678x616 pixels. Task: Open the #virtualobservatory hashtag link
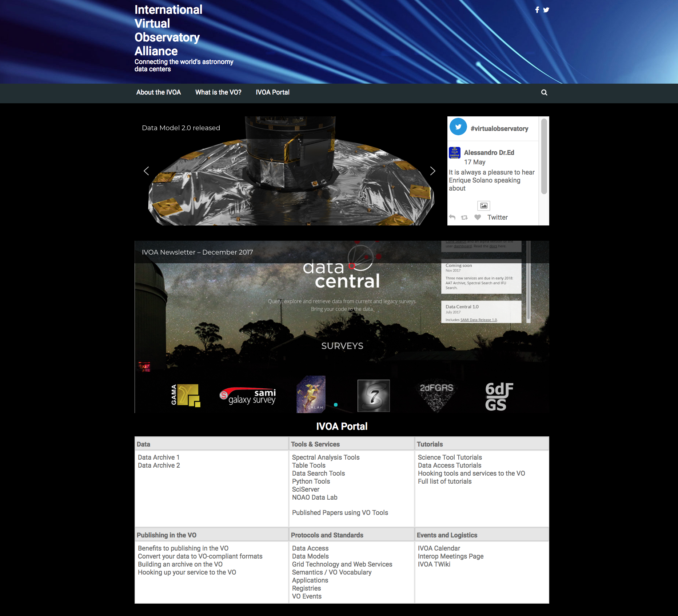point(499,129)
